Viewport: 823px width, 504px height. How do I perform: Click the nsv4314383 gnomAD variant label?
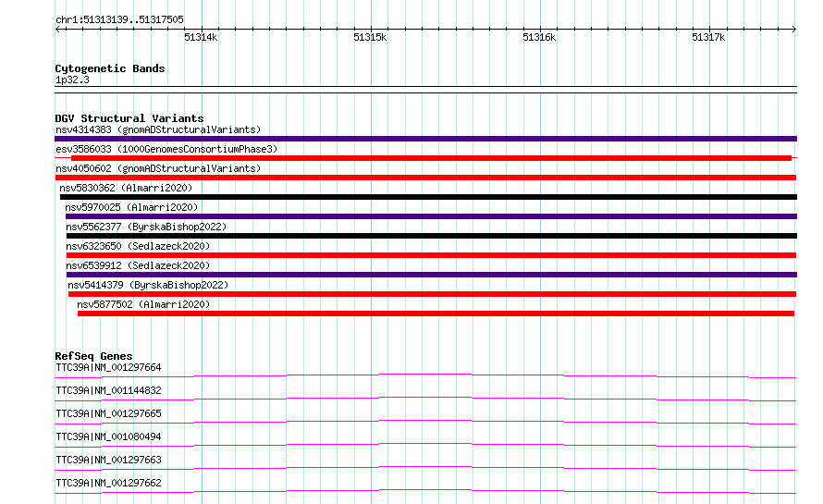pos(158,129)
